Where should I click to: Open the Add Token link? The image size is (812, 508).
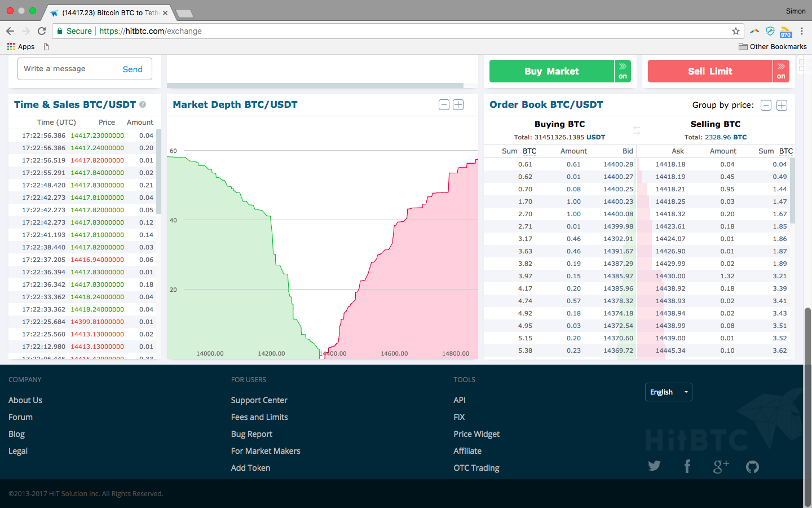(250, 468)
